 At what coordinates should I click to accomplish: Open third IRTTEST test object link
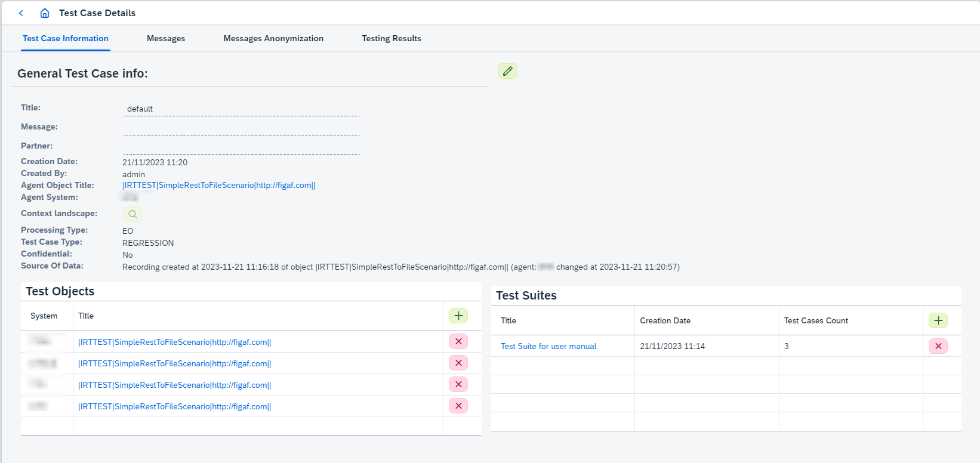click(175, 385)
